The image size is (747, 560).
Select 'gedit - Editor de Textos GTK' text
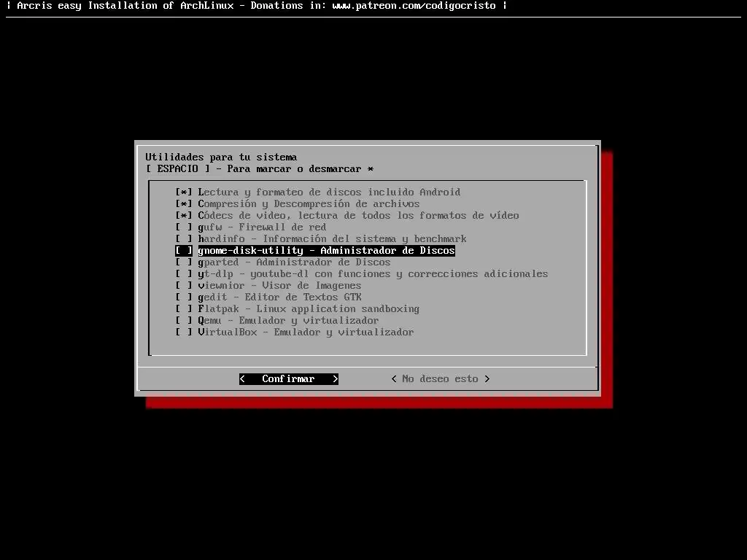point(279,297)
